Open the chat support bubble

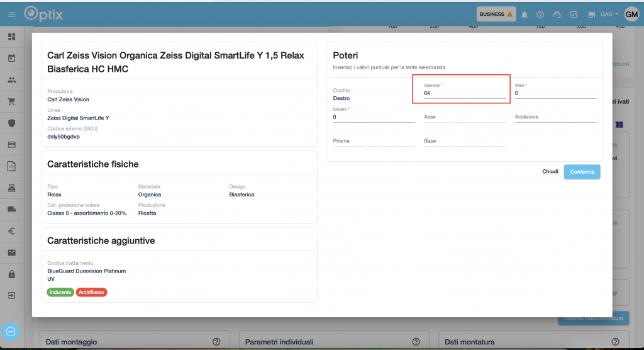tap(11, 331)
